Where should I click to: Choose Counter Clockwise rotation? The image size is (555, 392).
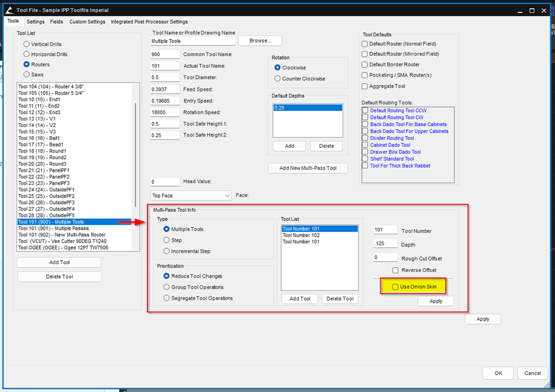pos(278,79)
